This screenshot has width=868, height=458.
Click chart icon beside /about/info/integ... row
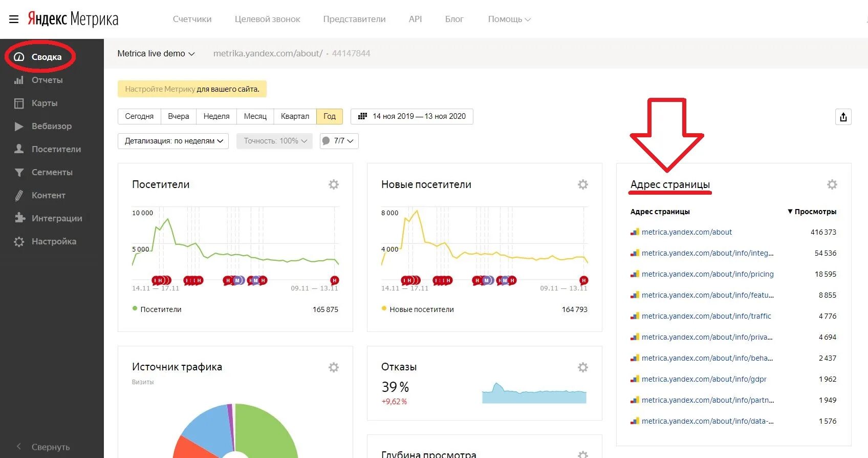(635, 253)
